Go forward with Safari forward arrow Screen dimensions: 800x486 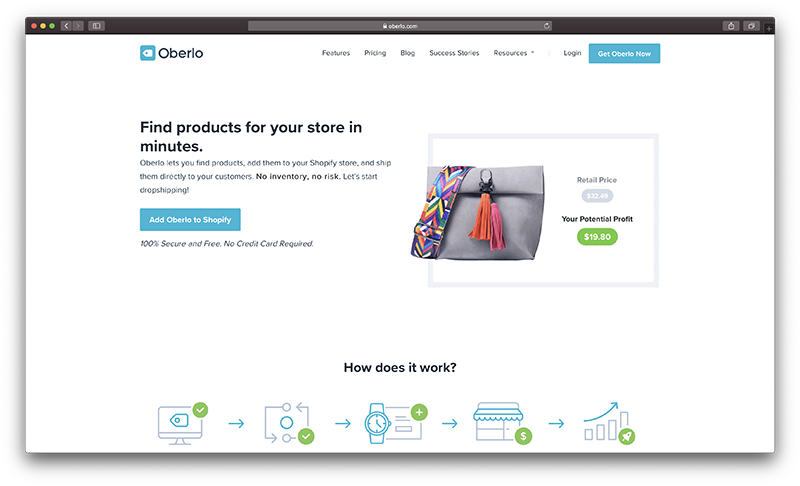click(x=78, y=25)
